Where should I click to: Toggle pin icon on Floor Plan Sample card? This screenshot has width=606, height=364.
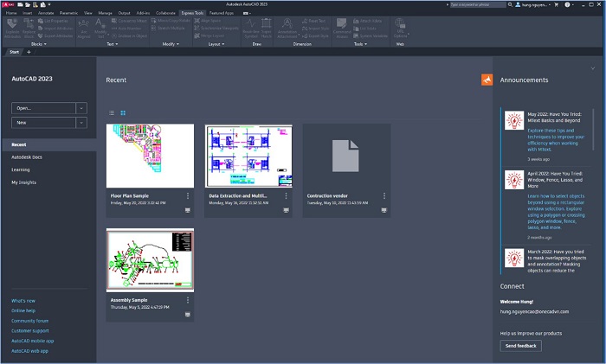click(x=188, y=210)
